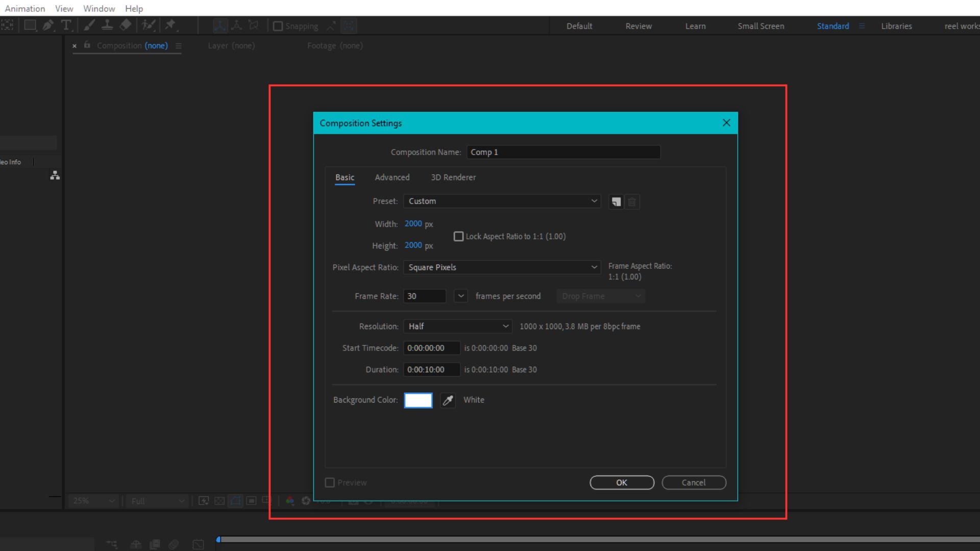Check Lock Aspect Ratio to 1:1
The image size is (980, 551).
click(x=458, y=236)
